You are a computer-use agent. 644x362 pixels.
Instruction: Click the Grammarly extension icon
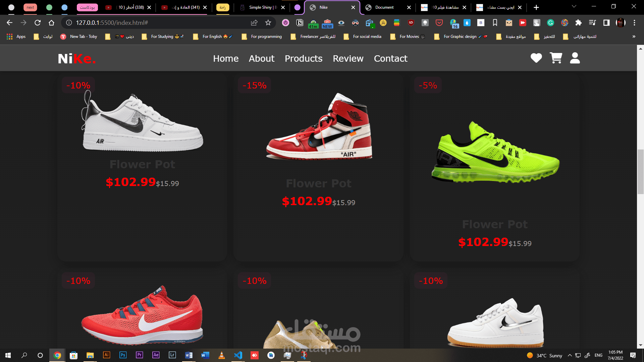pos(550,22)
